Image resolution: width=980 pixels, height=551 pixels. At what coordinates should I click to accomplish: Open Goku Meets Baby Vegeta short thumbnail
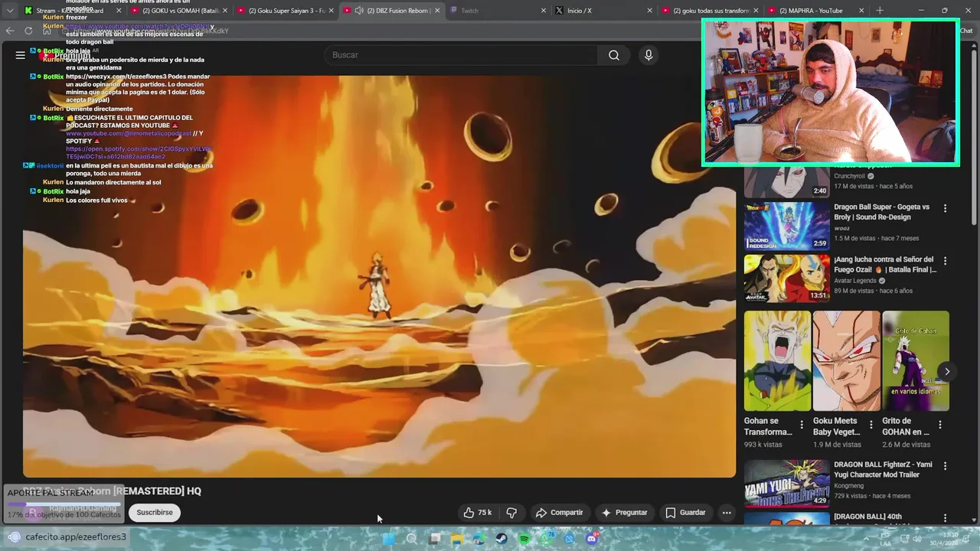(846, 360)
